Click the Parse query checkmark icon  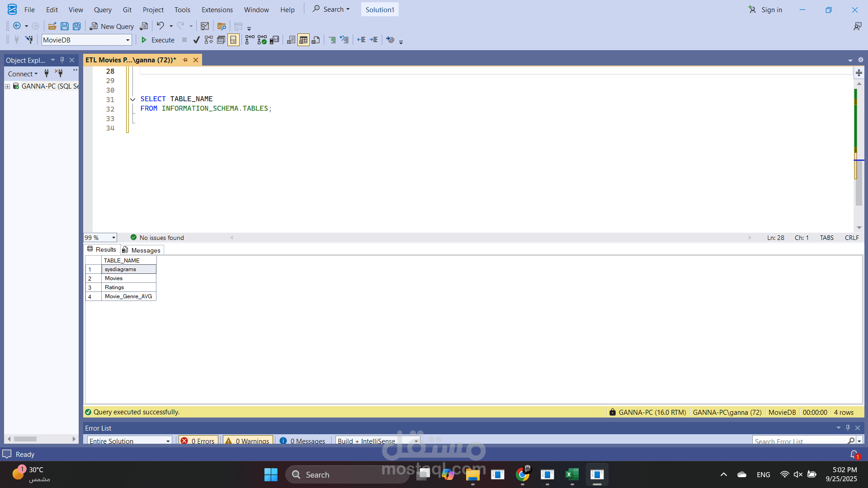196,40
